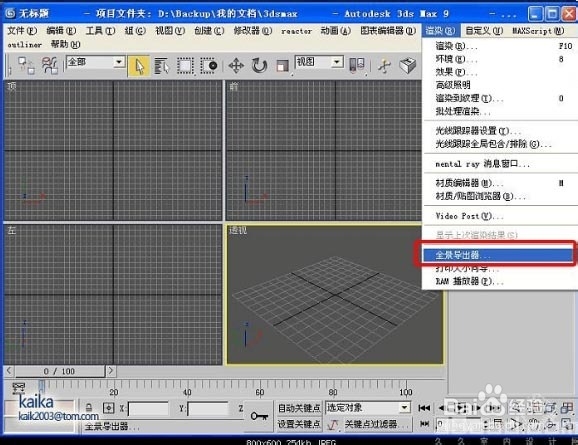
Task: Choose the Select and Scale tool
Action: [x=282, y=66]
